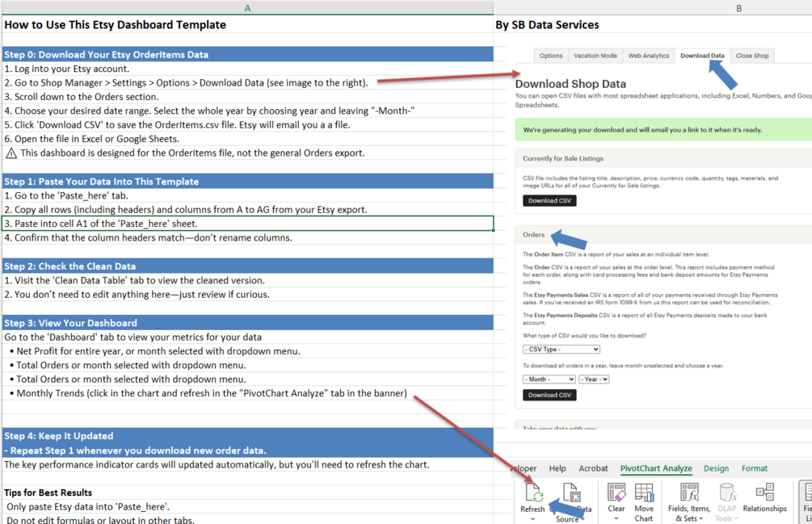Click the Clear icon in the ribbon
812x524 pixels.
pyautogui.click(x=616, y=493)
